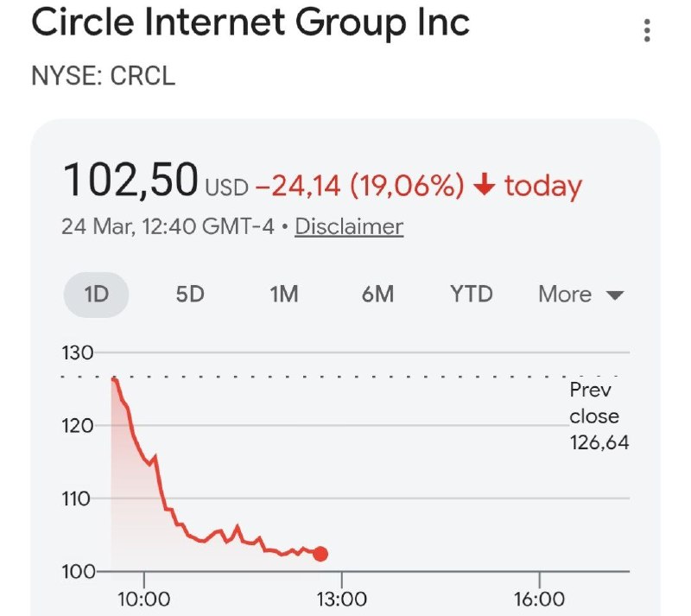Select the Circle Internet Group Inc title
Screen dimensions: 691x616
click(250, 23)
